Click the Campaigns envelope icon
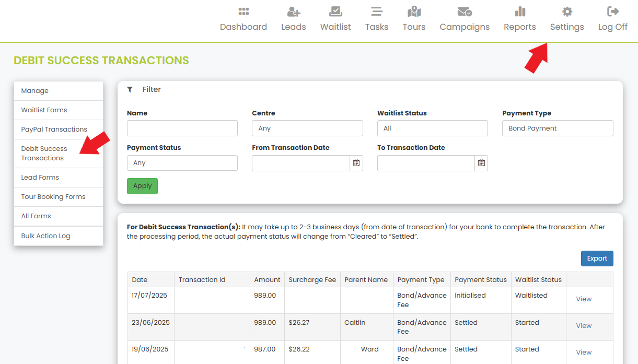Viewport: 638px width, 364px height. (464, 18)
